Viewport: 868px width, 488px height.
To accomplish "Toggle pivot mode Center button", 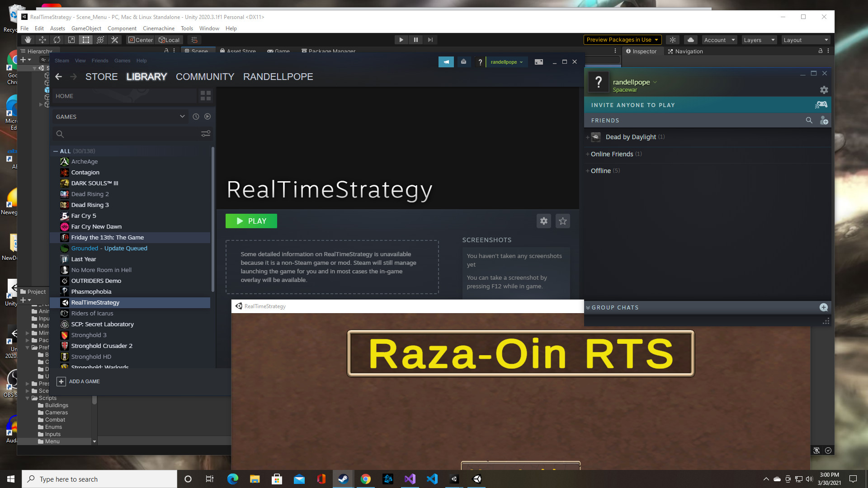I will pos(141,40).
